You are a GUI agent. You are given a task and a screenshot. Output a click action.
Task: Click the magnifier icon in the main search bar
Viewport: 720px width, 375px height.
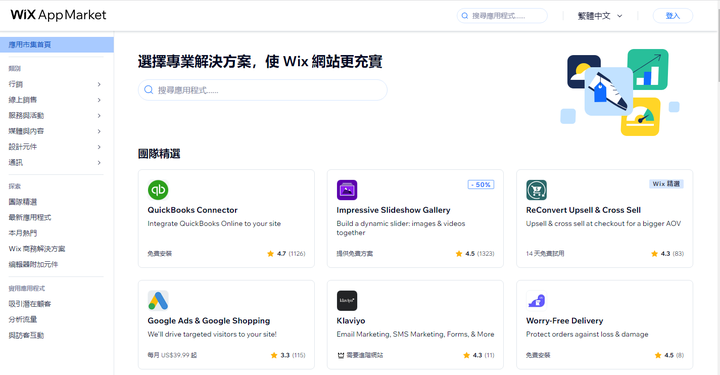point(149,90)
